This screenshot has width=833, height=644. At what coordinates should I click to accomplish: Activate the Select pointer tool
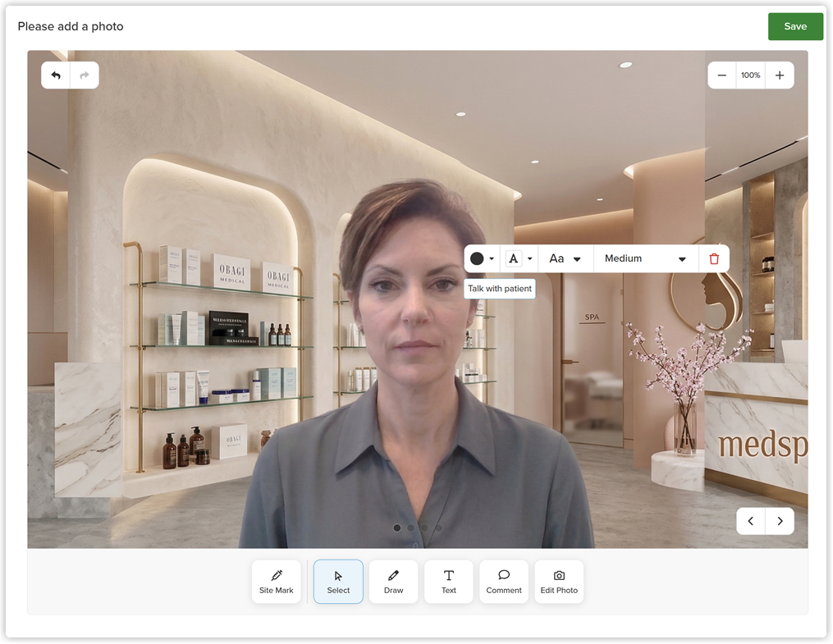pos(338,582)
